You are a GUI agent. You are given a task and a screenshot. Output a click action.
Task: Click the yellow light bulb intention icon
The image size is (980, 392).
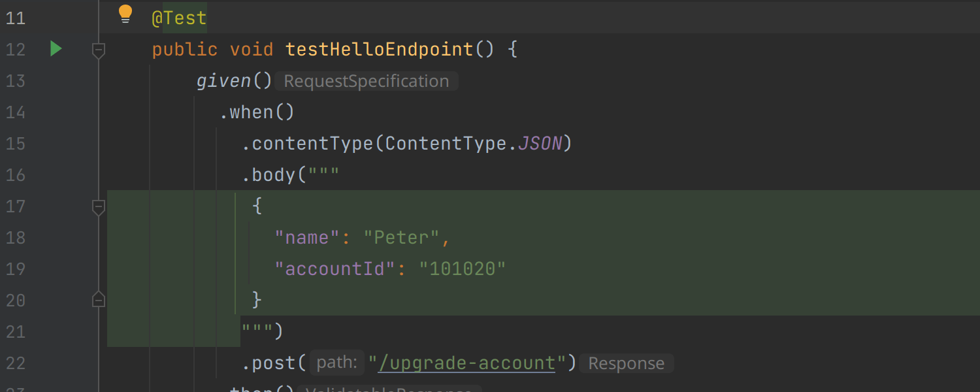click(x=125, y=14)
